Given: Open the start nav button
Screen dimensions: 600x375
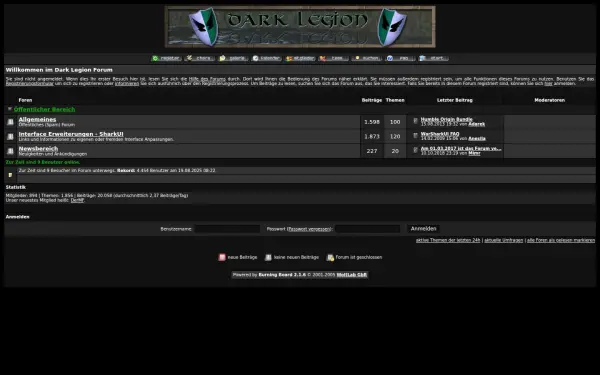Looking at the screenshot, I should pos(434,58).
